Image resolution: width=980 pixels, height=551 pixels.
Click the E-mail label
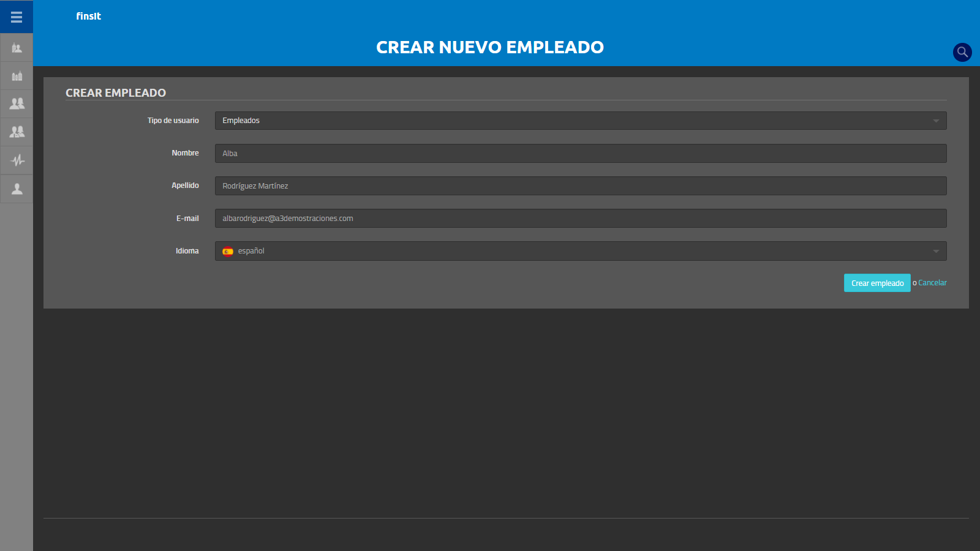[x=187, y=219]
